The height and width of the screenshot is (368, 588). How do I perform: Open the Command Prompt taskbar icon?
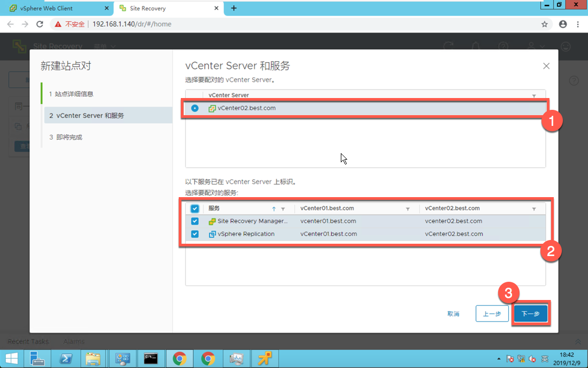pos(151,358)
